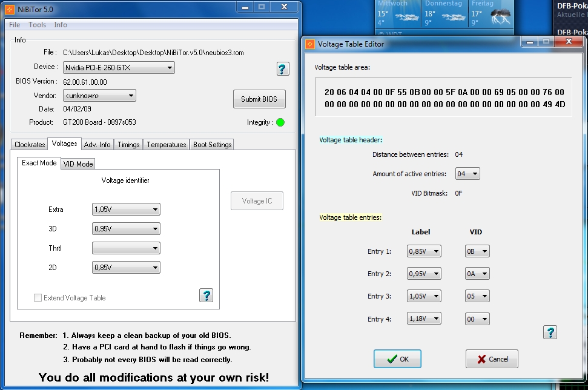
Task: Open the empty Thrtl voltage dropdown
Action: pyautogui.click(x=126, y=248)
